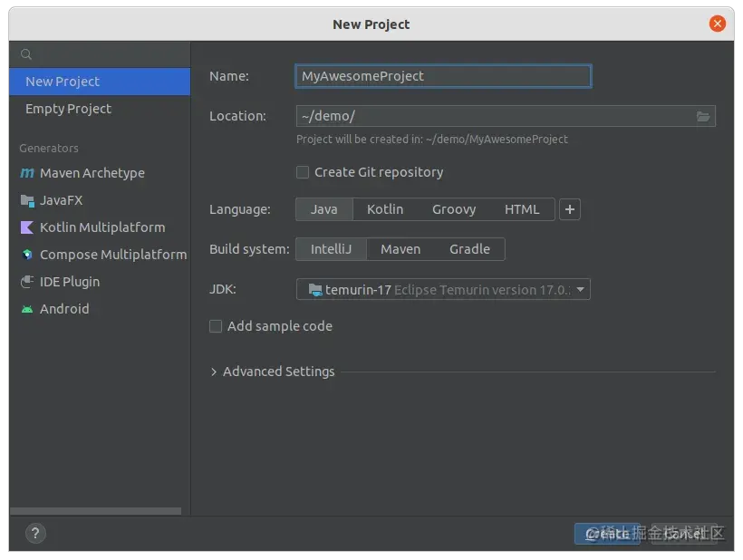Select the Kotlin Multiplatform generator label
743x560 pixels.
click(x=102, y=227)
